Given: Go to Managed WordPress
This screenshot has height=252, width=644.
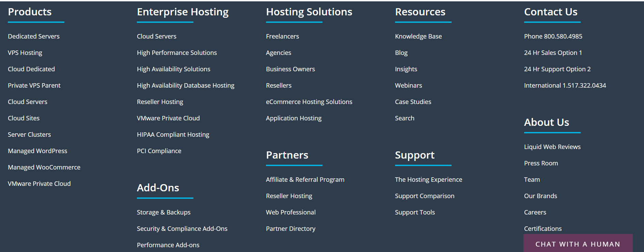Looking at the screenshot, I should tap(37, 151).
